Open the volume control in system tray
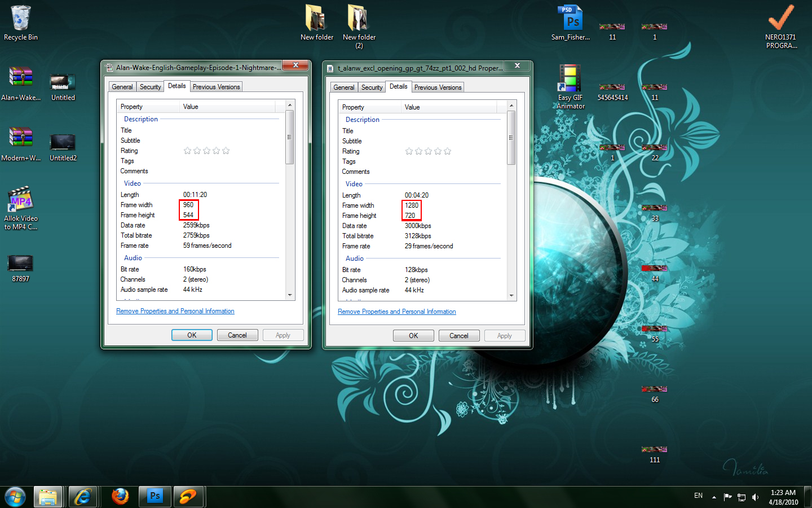 coord(755,497)
